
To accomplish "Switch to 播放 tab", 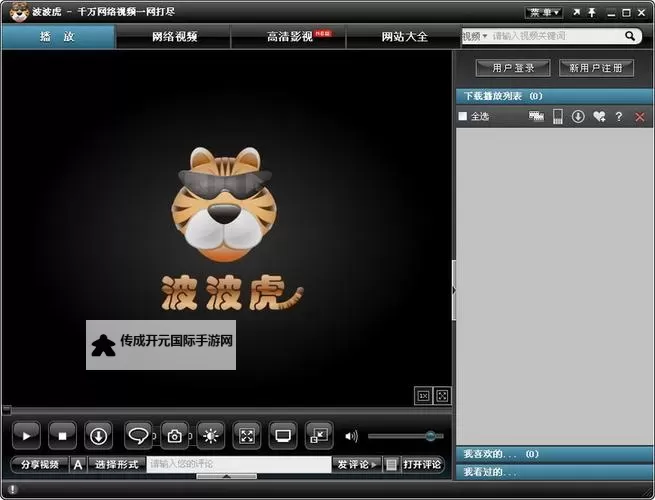I will pos(58,37).
